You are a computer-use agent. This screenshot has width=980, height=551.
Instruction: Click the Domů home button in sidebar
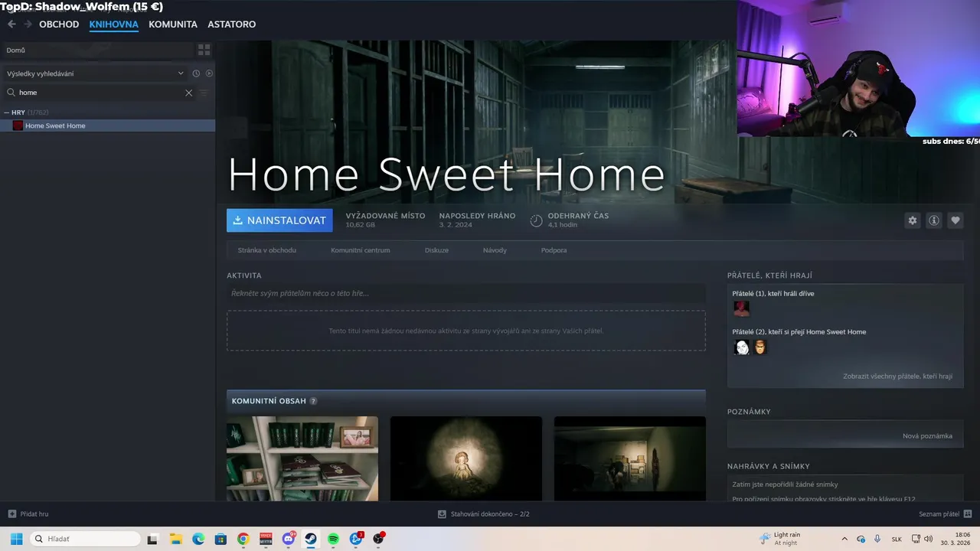[x=98, y=50]
